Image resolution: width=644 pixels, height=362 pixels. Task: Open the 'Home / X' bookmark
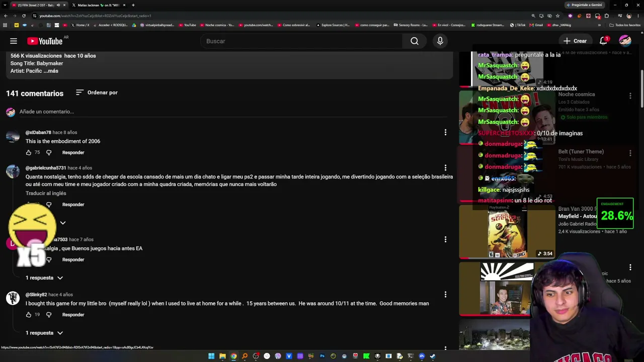pyautogui.click(x=80, y=25)
